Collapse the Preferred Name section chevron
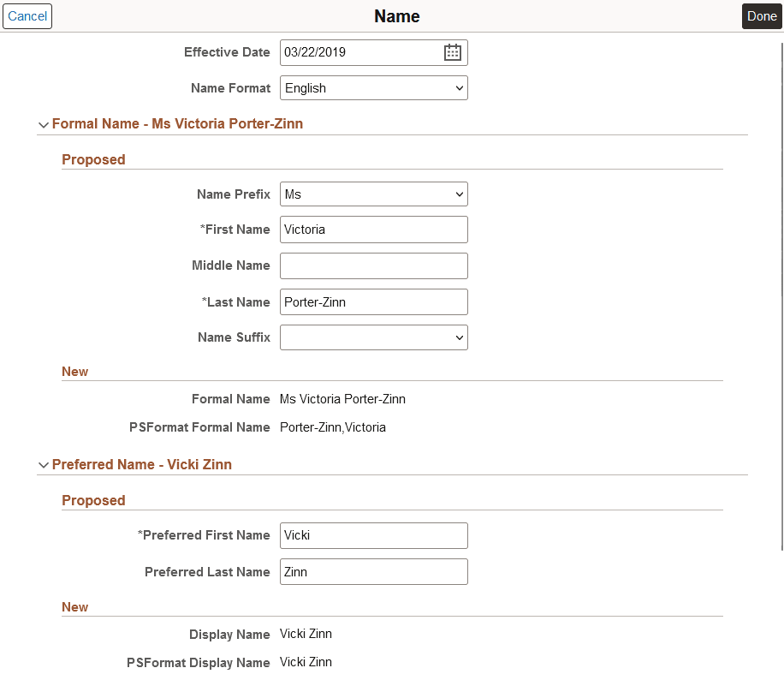 point(44,464)
